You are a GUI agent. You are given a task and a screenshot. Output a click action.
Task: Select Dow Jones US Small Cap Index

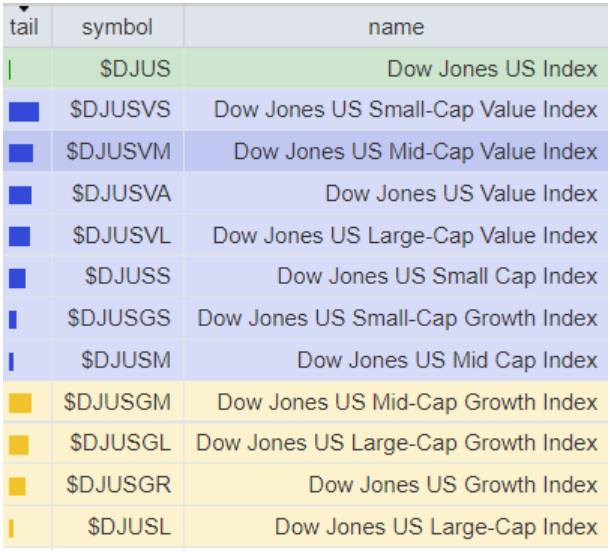[x=437, y=276]
